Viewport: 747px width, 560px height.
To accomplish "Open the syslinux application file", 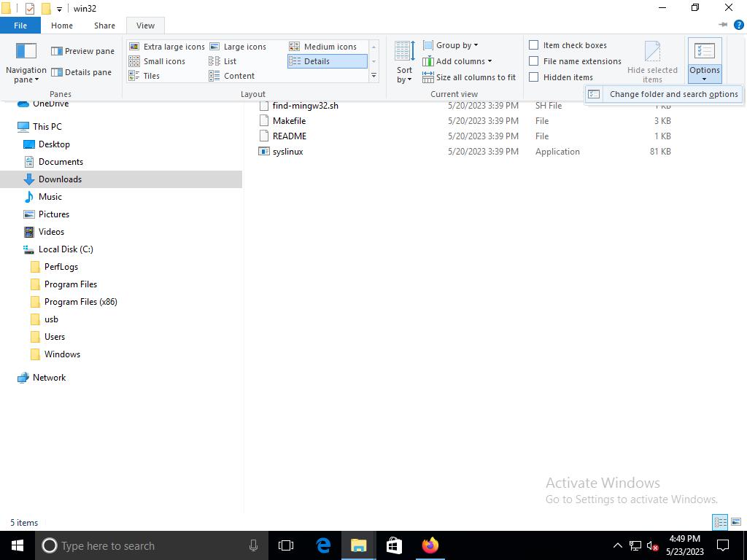I will pyautogui.click(x=287, y=152).
